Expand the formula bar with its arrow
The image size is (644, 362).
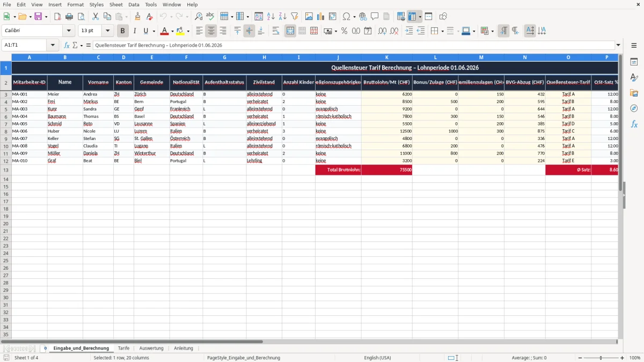618,45
